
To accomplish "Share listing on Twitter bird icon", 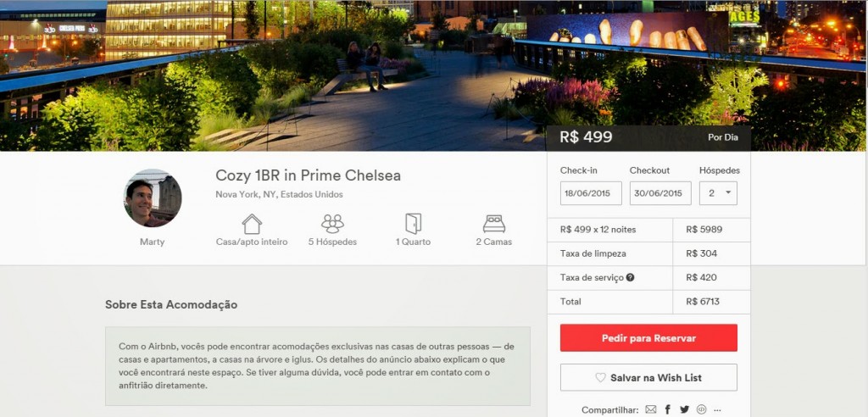I will (685, 410).
